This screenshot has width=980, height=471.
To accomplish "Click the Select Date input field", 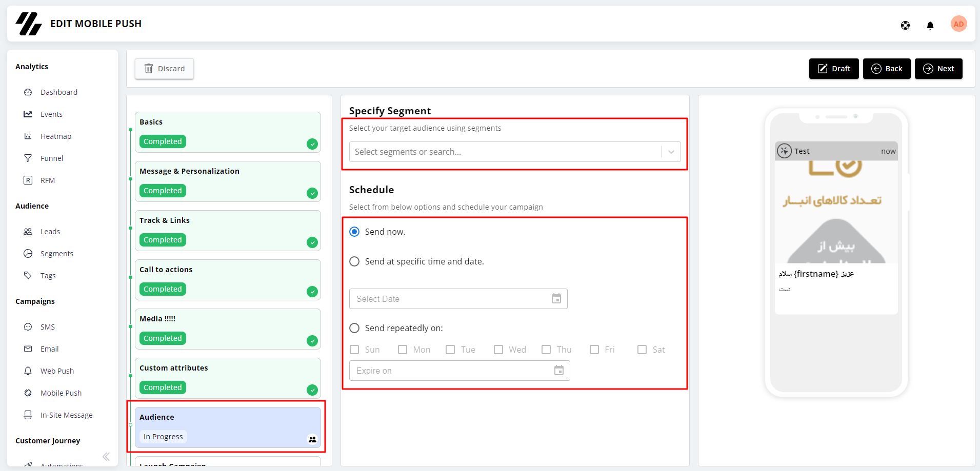I will tap(458, 299).
